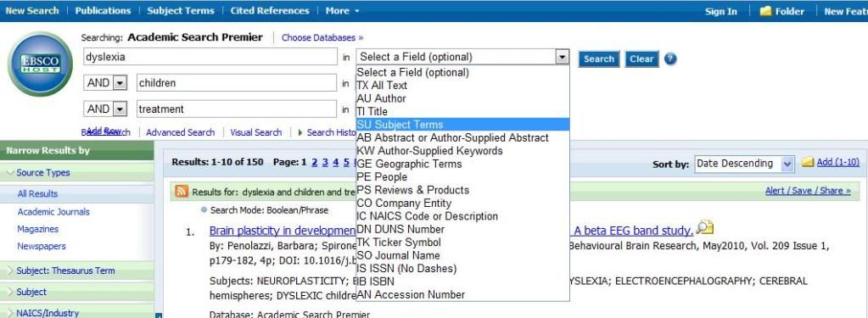Open the Select a Field dropdown arrow

pyautogui.click(x=563, y=57)
